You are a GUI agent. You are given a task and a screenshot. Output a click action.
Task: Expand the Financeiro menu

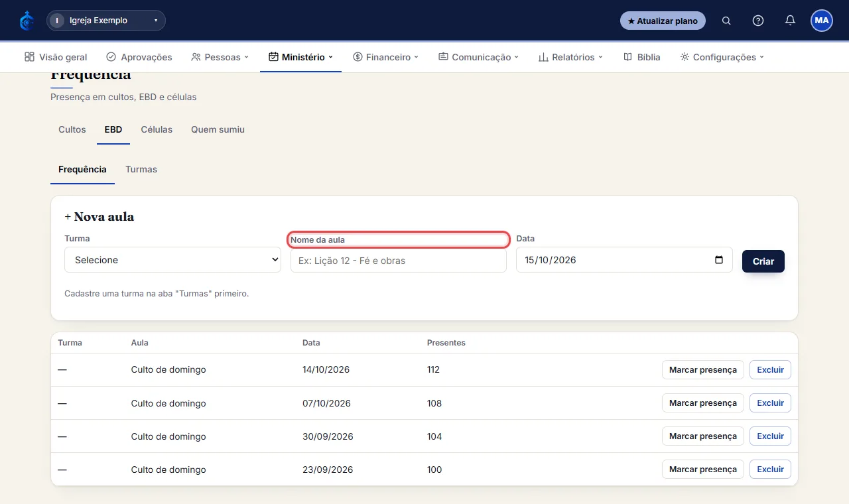pos(386,57)
